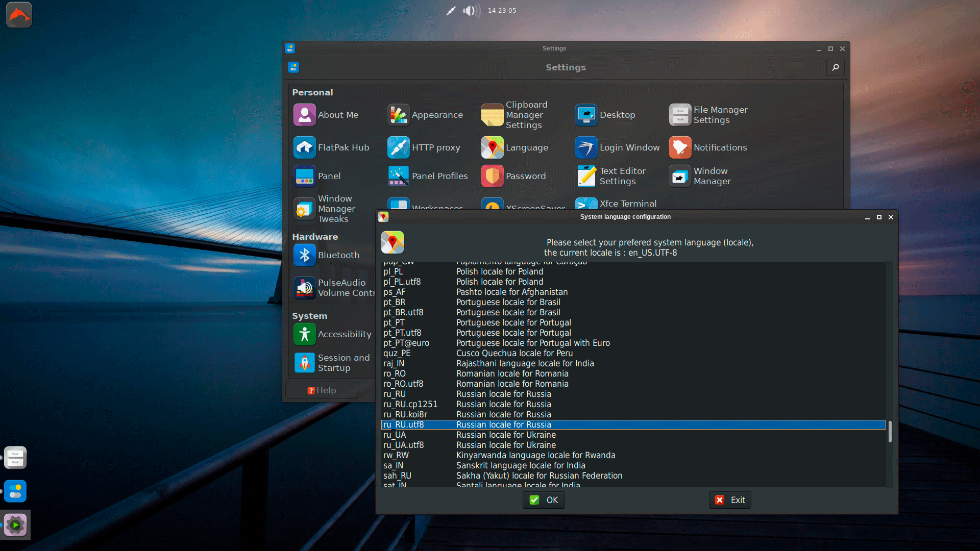The width and height of the screenshot is (980, 551).
Task: Open the Password settings icon
Action: (x=492, y=176)
